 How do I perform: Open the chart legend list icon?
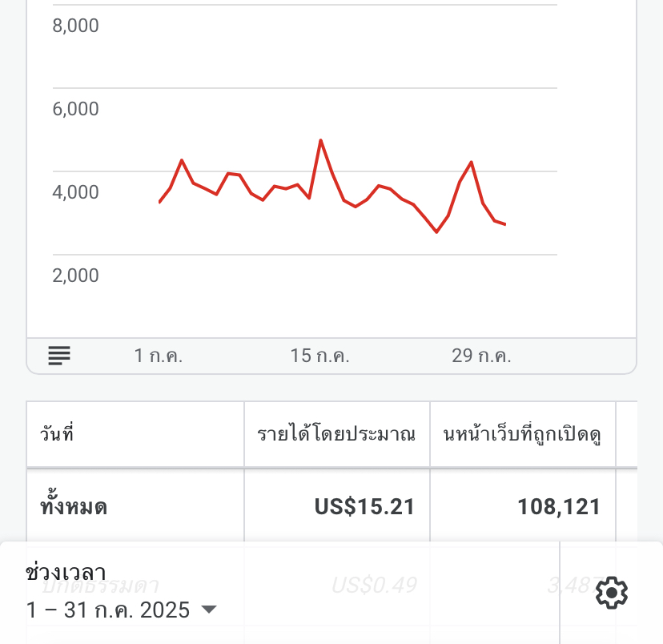(x=59, y=356)
